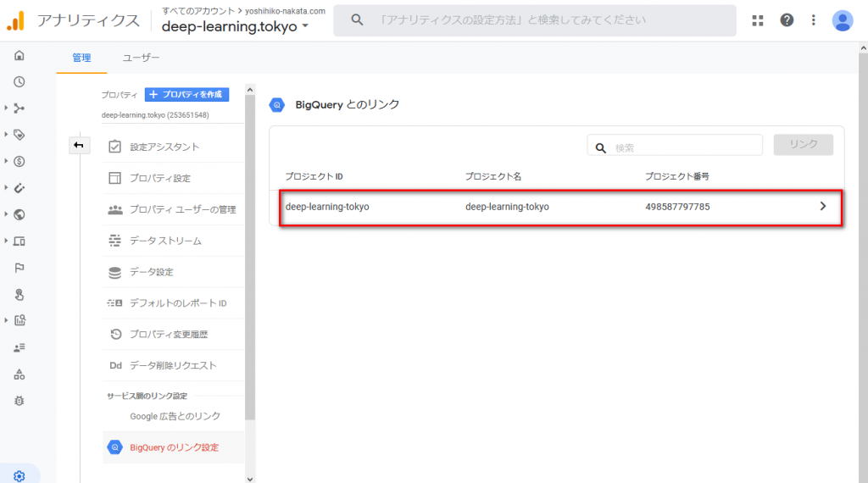
Task: Open プロパティ設定 menu item
Action: pyautogui.click(x=173, y=178)
